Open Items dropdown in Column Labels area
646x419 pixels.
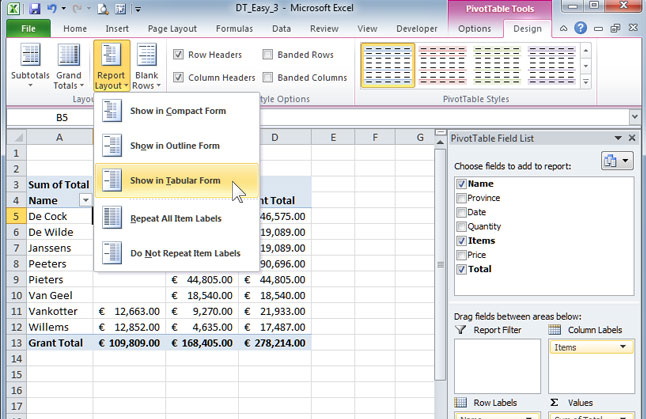pos(623,347)
